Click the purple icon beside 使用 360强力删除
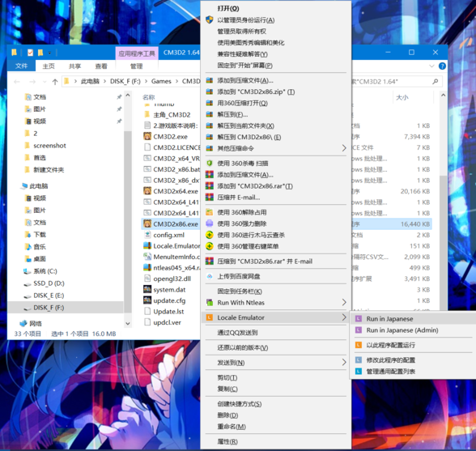The width and height of the screenshot is (476, 451). click(209, 223)
